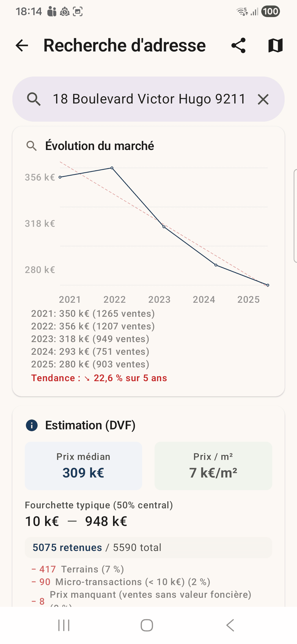Select the 2023 data point on the chart
The width and height of the screenshot is (297, 644).
pyautogui.click(x=164, y=227)
